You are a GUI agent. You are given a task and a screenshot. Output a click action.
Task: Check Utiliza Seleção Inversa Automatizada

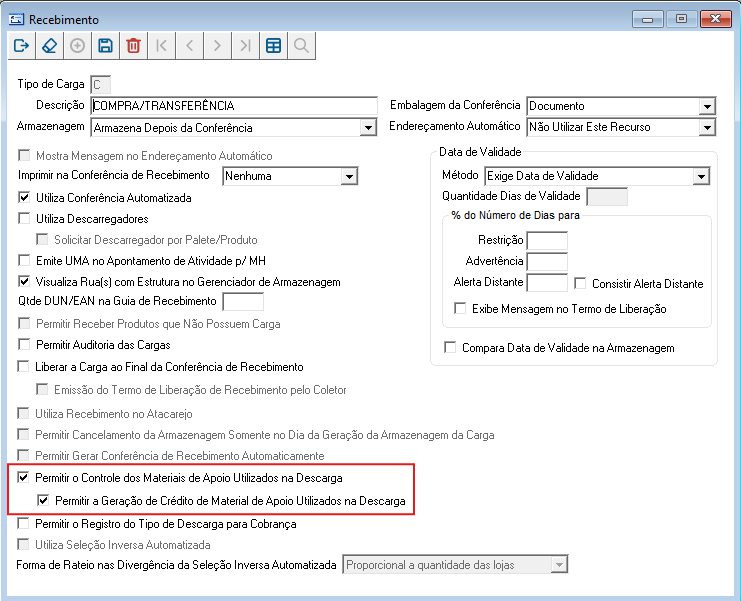[23, 544]
